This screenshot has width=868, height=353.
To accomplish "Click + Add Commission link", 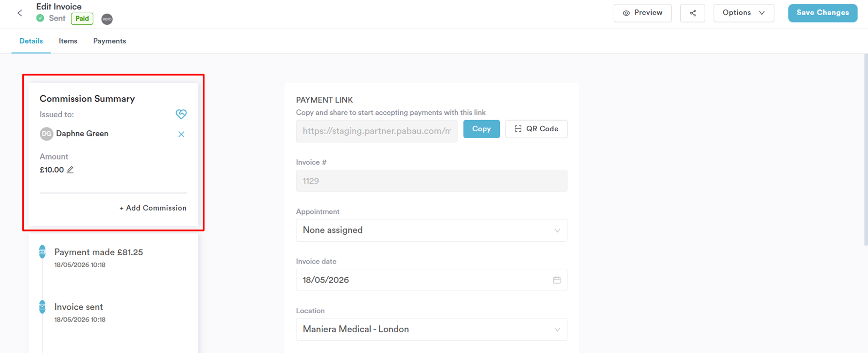I will pos(153,208).
